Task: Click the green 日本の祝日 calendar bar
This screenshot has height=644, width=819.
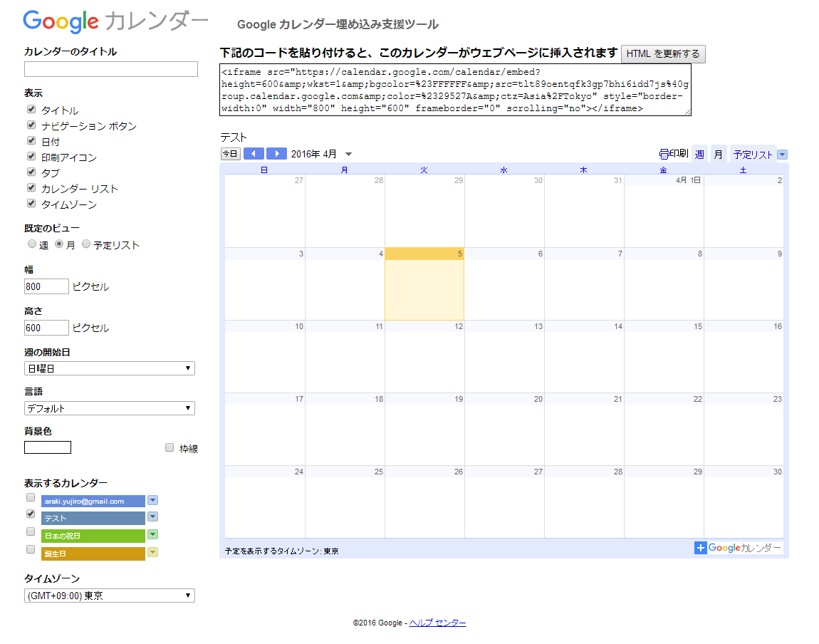Action: click(93, 536)
